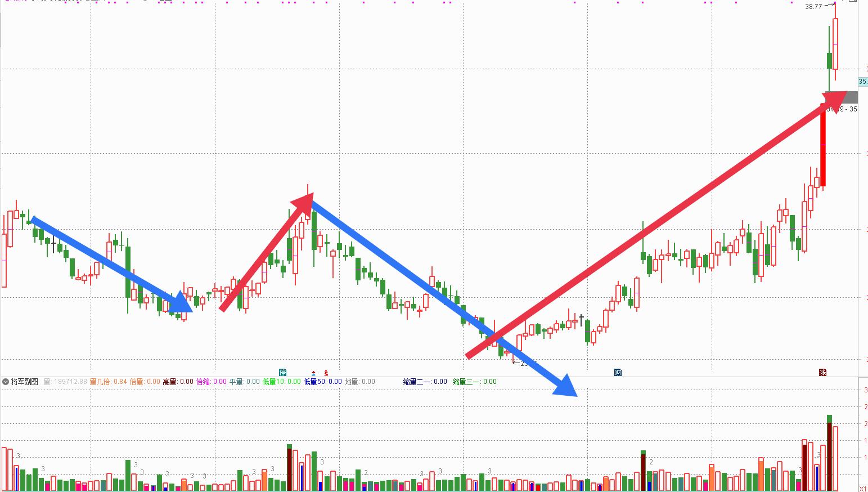Viewport: 868px width, 492px height.
Task: Click the highlighted 35 current price tag
Action: [863, 82]
